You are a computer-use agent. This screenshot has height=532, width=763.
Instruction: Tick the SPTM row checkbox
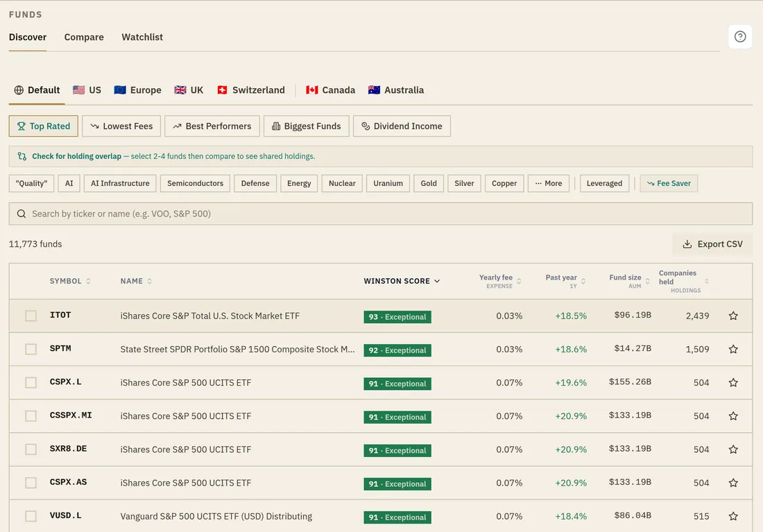pos(31,349)
